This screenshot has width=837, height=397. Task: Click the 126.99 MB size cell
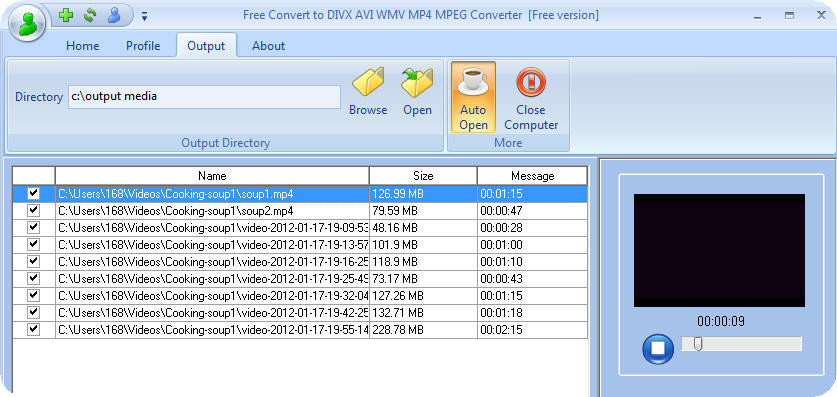423,194
